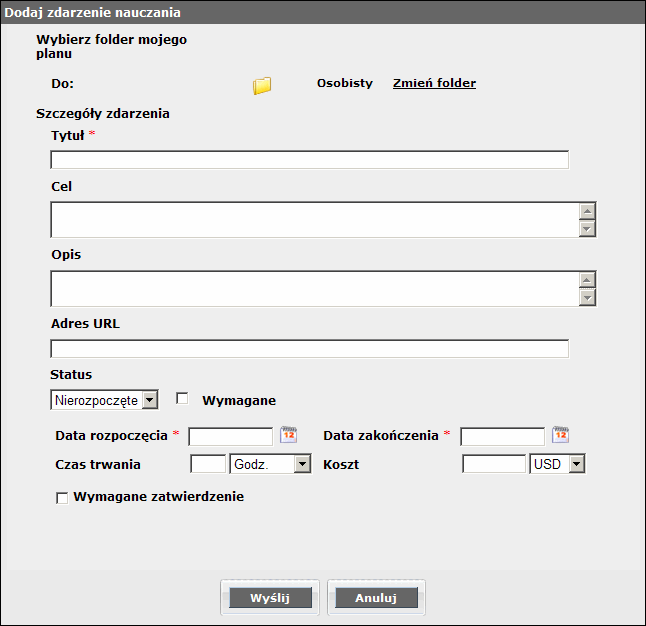Focus the Czas trwania number field

click(x=208, y=464)
